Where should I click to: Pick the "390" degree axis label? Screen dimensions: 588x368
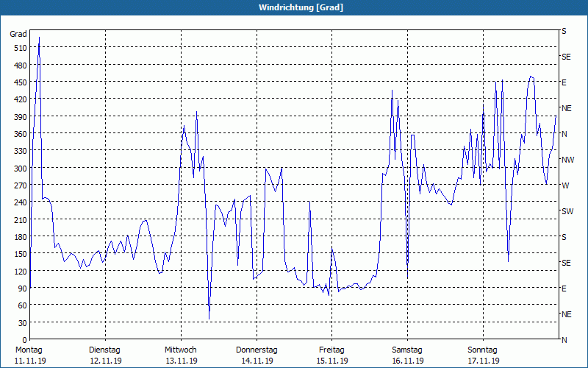[21, 117]
